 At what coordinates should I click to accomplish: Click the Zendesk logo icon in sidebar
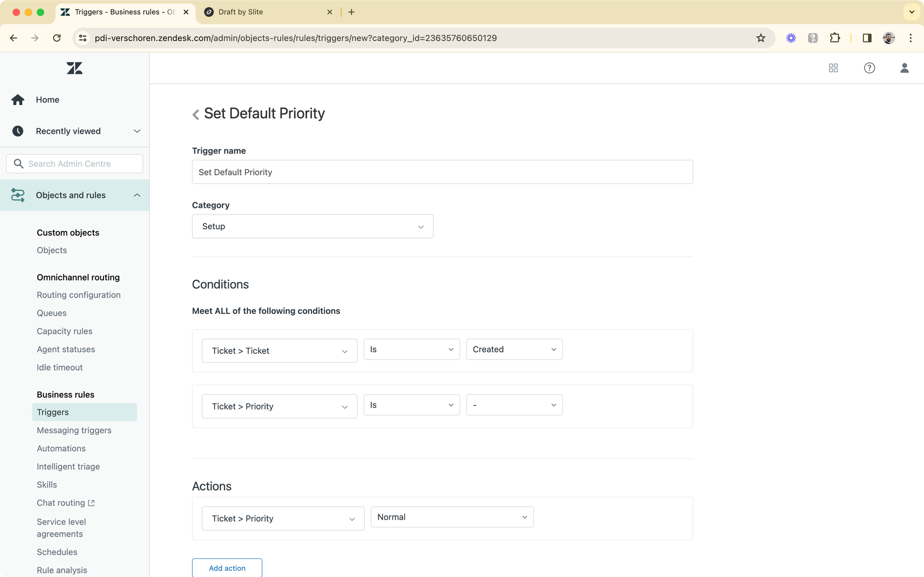[74, 68]
